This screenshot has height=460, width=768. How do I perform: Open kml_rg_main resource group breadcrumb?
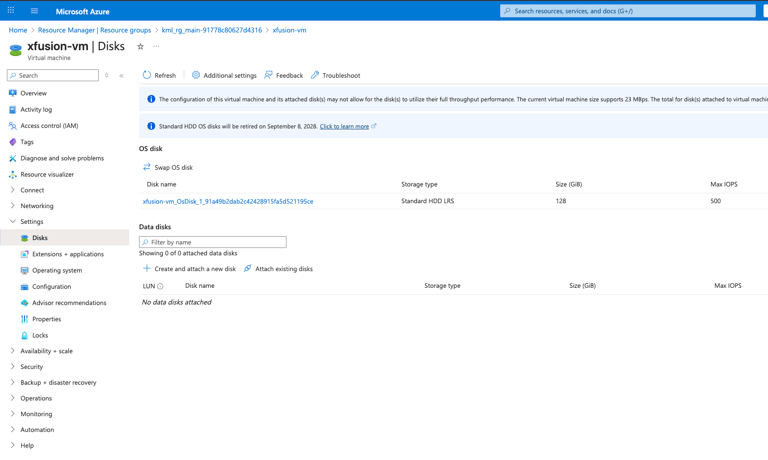(x=212, y=30)
